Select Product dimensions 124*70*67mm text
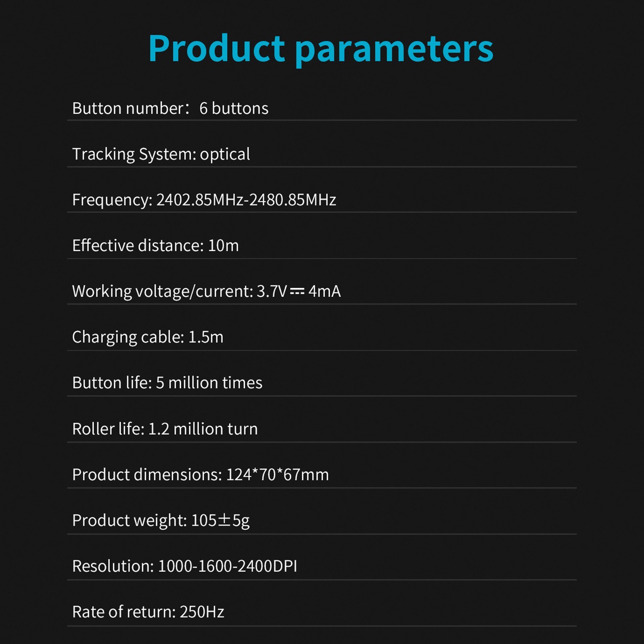This screenshot has width=644, height=644. pos(200,475)
